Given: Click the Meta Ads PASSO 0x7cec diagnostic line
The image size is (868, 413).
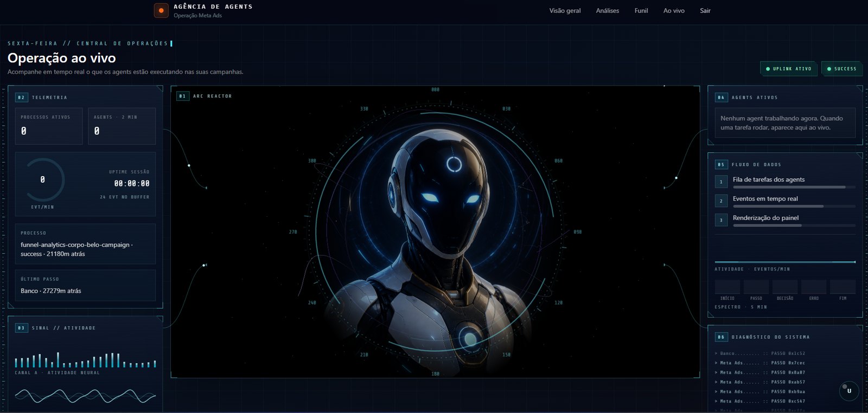Looking at the screenshot, I should (x=760, y=363).
